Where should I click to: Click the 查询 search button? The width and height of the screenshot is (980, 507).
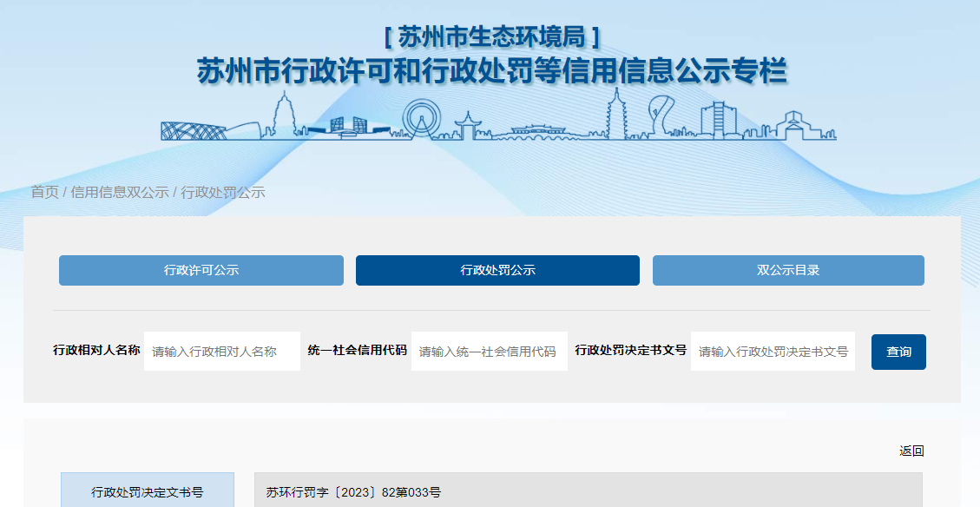898,352
